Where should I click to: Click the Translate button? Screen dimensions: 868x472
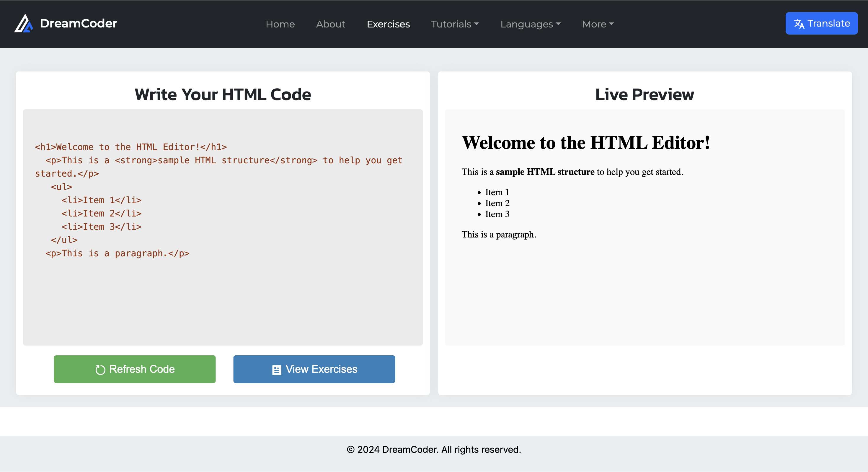[821, 23]
